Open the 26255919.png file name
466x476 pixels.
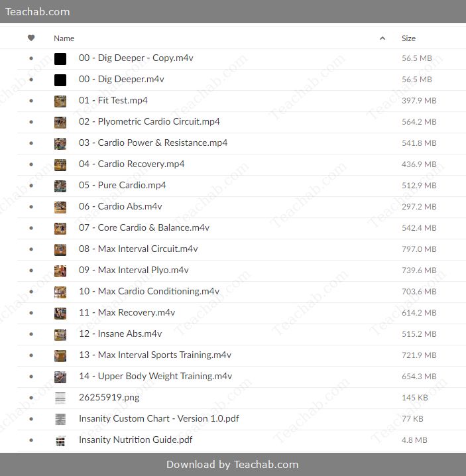point(109,397)
